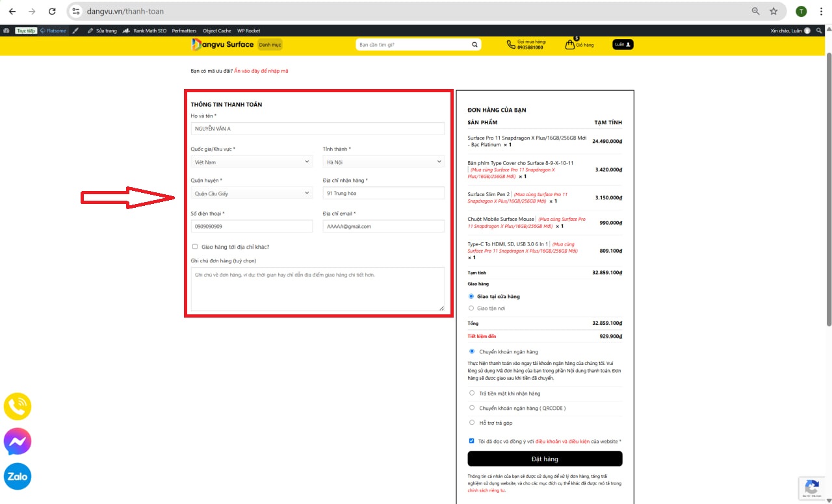Open the Quốc gia/Khu vực dropdown
Screen dimensions: 832x504
[252, 162]
